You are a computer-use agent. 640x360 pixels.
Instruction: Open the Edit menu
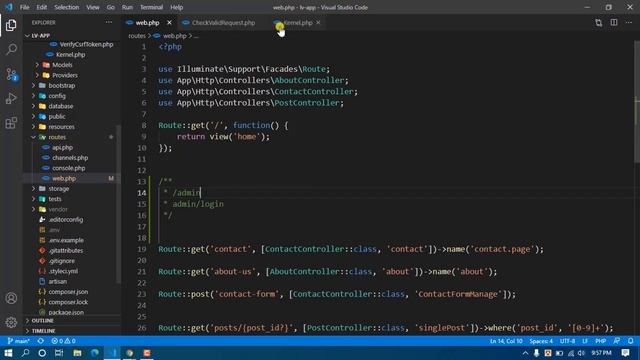tap(41, 7)
